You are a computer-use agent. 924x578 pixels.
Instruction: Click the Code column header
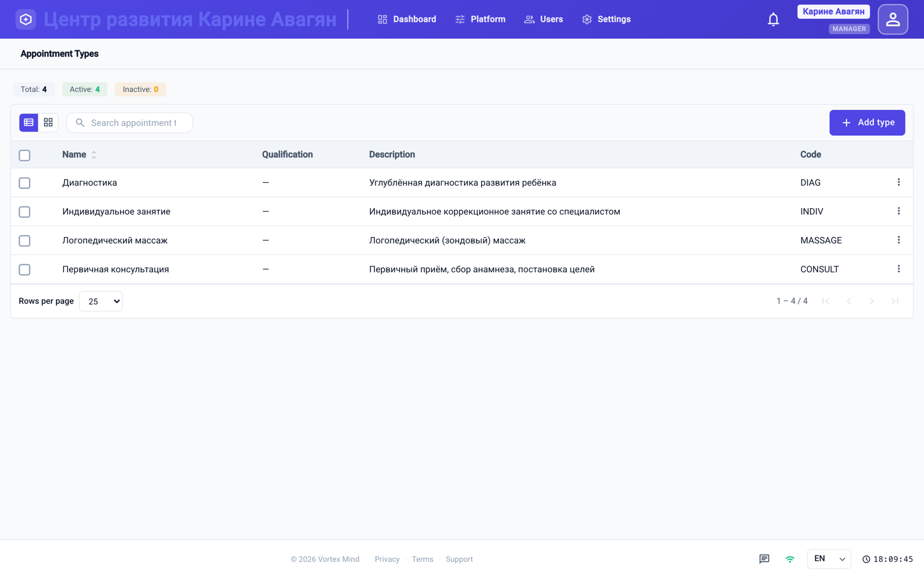click(810, 154)
